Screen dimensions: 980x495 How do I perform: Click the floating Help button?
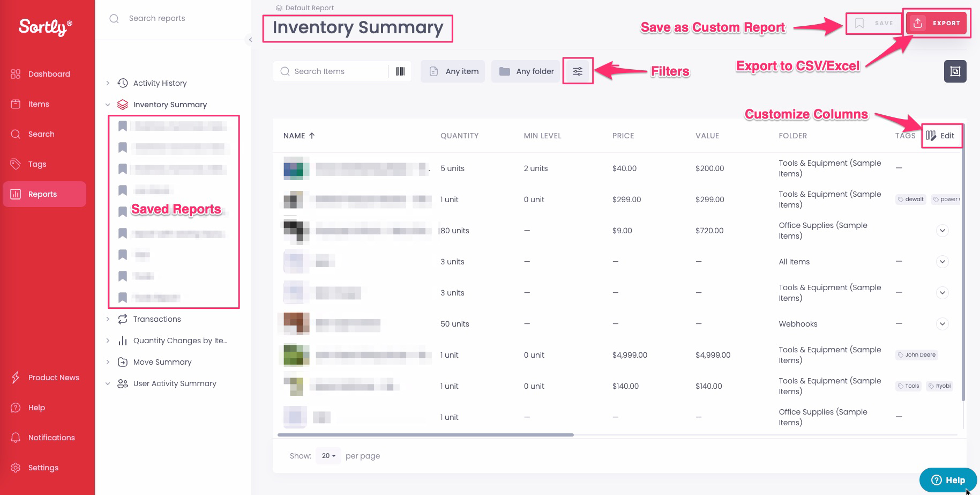click(x=948, y=480)
